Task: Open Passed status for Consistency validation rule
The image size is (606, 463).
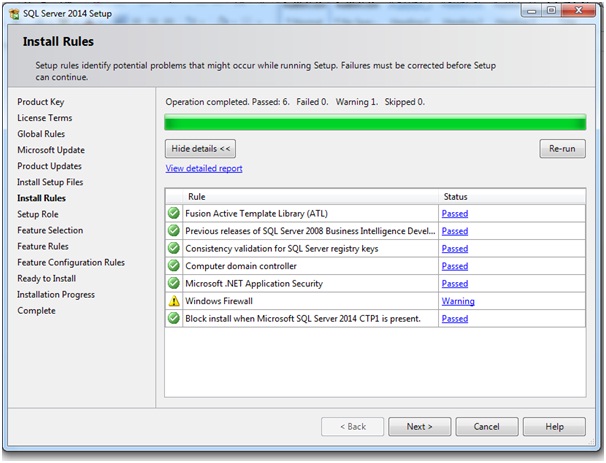Action: [x=455, y=249]
